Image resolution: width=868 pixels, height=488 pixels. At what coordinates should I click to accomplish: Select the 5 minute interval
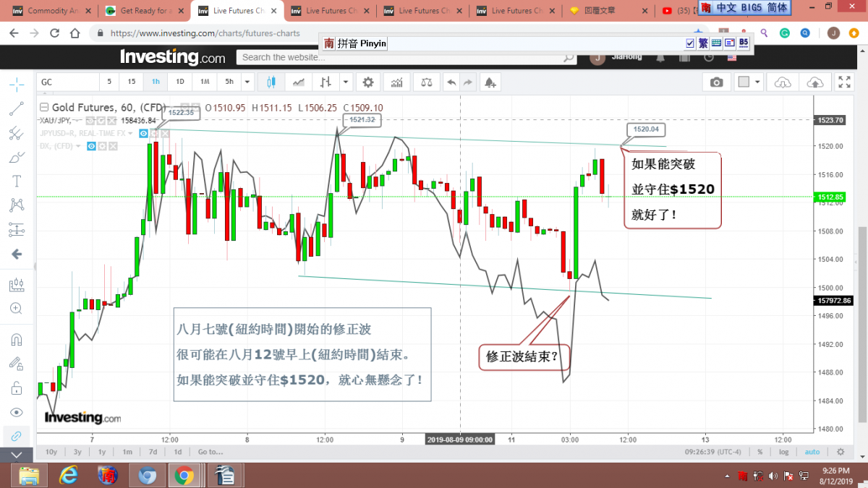tap(110, 82)
